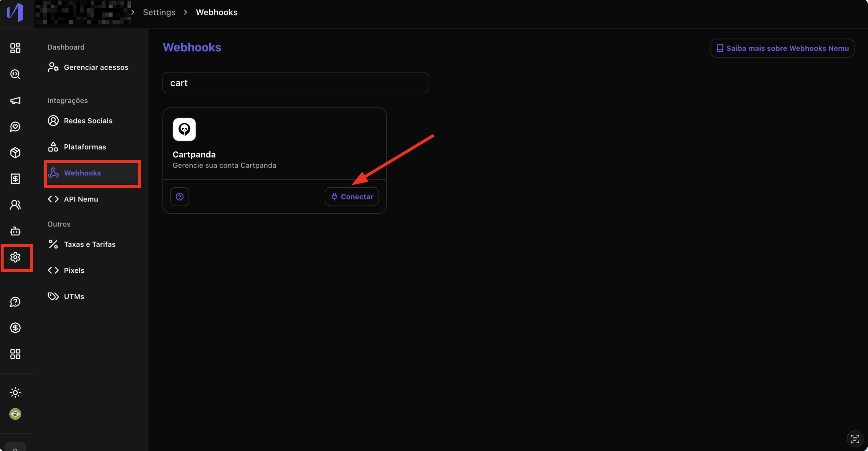Image resolution: width=868 pixels, height=451 pixels.
Task: Click the megaphone campaigns icon
Action: 15,100
